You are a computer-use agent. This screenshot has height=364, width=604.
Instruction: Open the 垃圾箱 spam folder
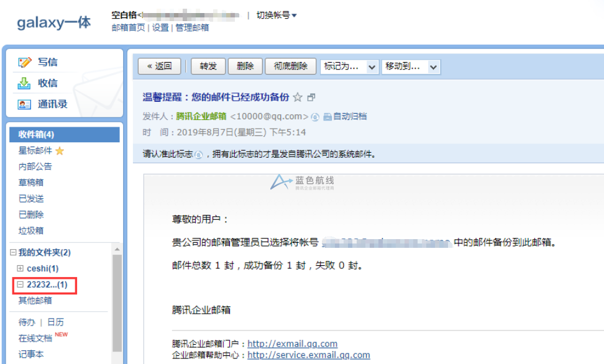click(31, 230)
